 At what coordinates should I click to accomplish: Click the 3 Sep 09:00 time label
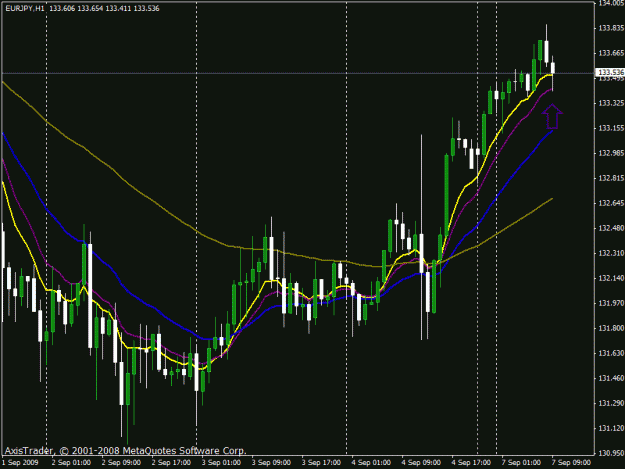tap(271, 463)
